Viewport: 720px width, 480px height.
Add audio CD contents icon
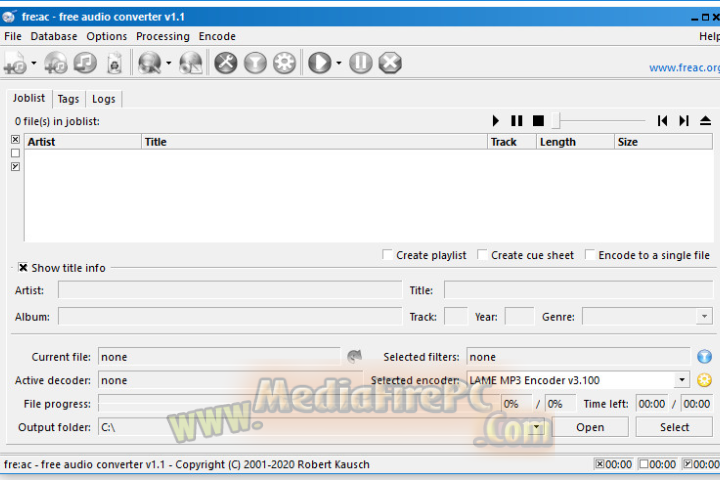pos(56,63)
